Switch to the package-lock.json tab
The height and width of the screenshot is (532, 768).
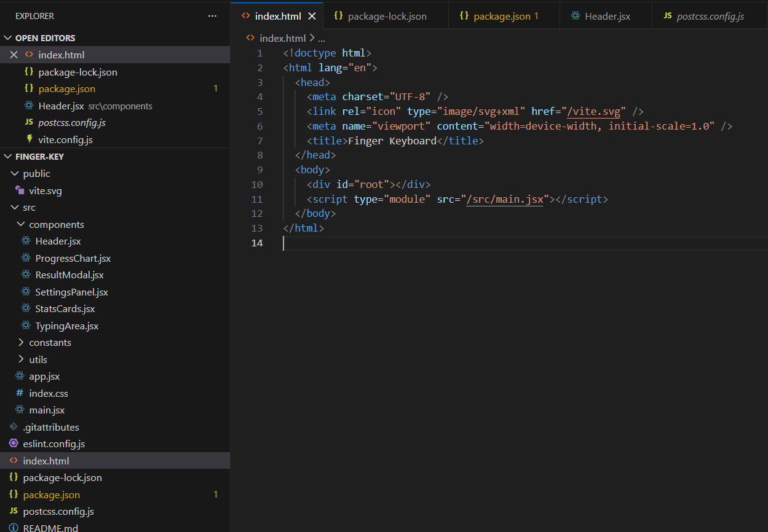pos(387,17)
